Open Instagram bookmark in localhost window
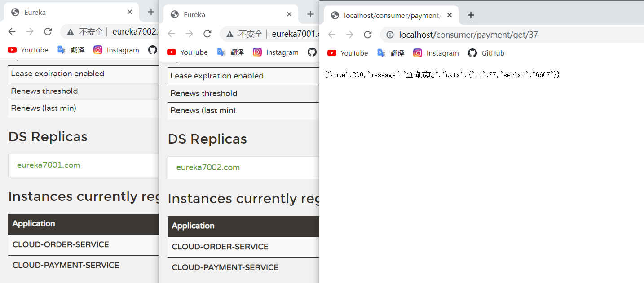Screen dimensions: 644x283 [x=436, y=53]
